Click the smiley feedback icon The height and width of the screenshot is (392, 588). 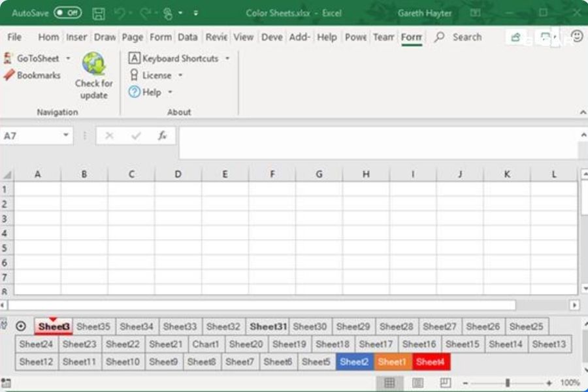tap(577, 37)
